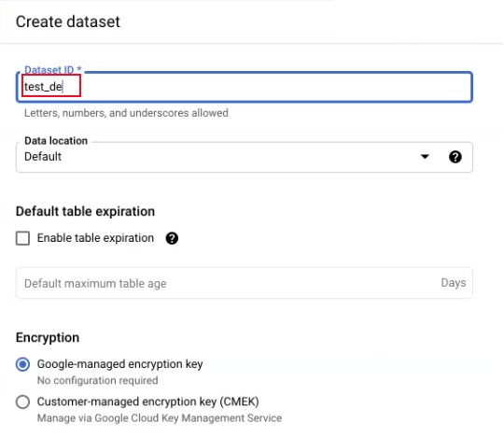Click the Encryption section heading

[x=48, y=338]
